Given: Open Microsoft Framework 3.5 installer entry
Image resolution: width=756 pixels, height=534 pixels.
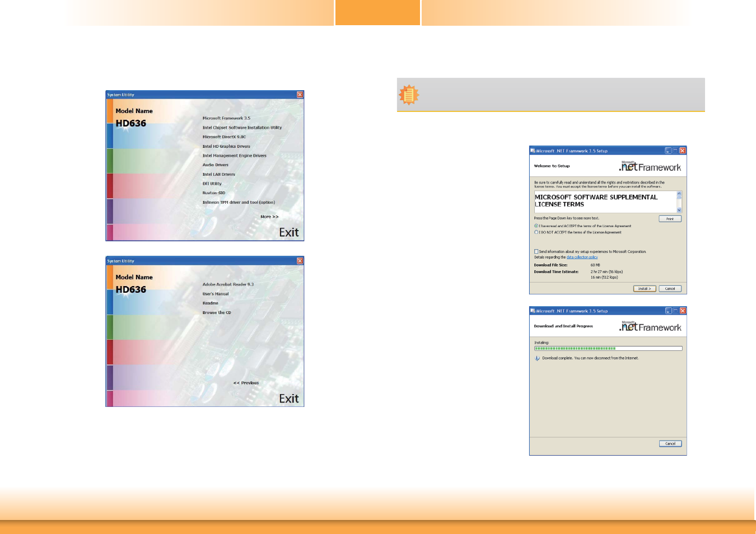Looking at the screenshot, I should coord(226,118).
